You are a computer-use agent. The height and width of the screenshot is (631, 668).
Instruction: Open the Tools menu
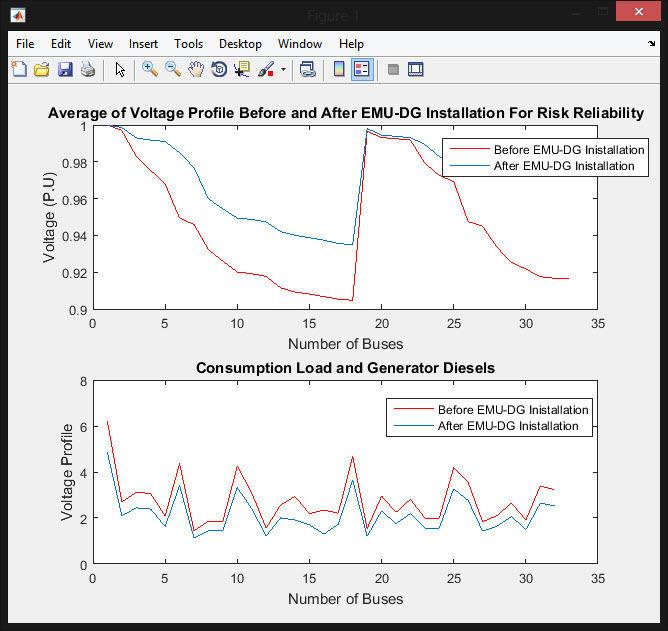[188, 44]
